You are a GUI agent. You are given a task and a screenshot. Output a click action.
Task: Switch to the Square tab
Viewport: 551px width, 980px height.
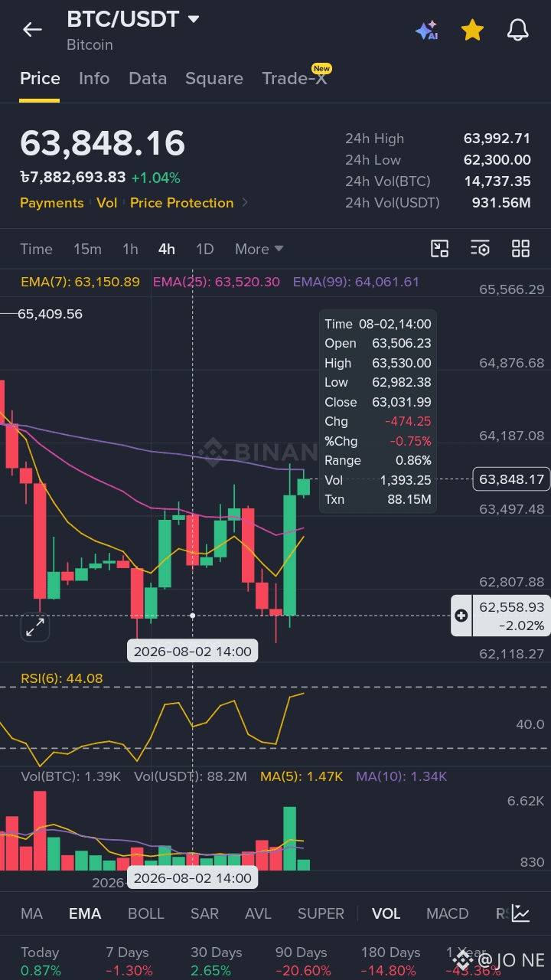pos(214,78)
